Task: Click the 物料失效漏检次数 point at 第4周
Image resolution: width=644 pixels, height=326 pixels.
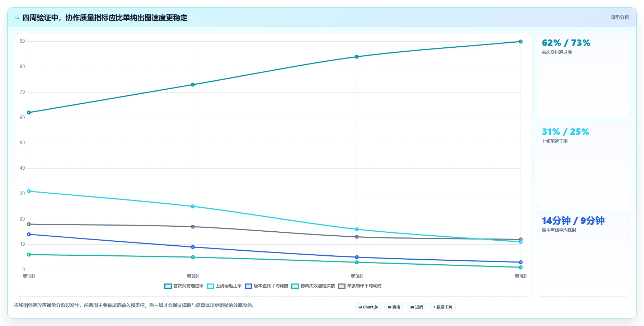Action: click(x=521, y=267)
